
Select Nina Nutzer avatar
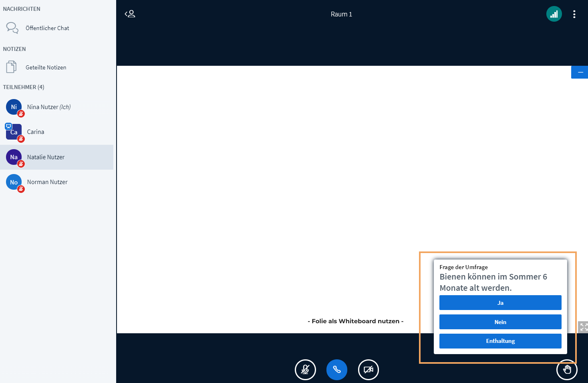(x=14, y=107)
